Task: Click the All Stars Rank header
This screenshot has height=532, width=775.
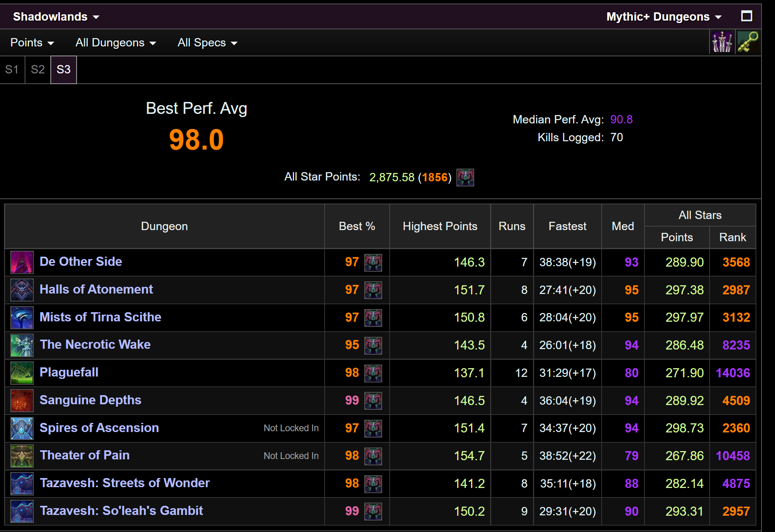Action: pyautogui.click(x=733, y=237)
